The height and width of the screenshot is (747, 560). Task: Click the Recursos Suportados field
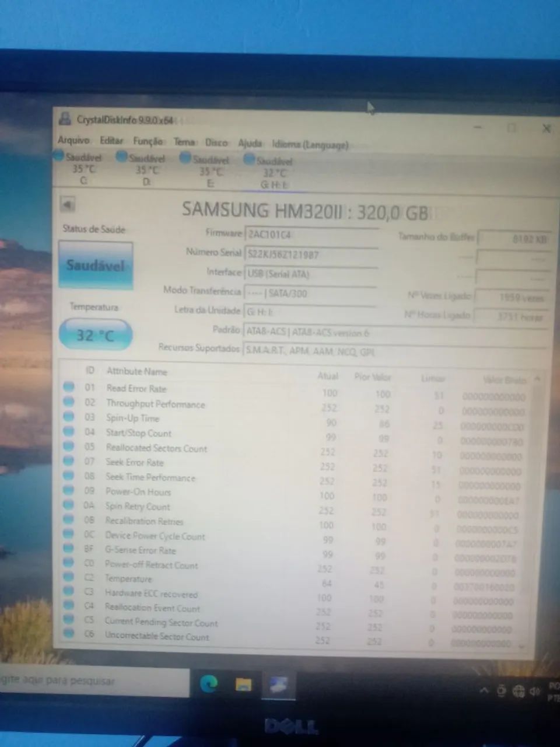click(394, 351)
